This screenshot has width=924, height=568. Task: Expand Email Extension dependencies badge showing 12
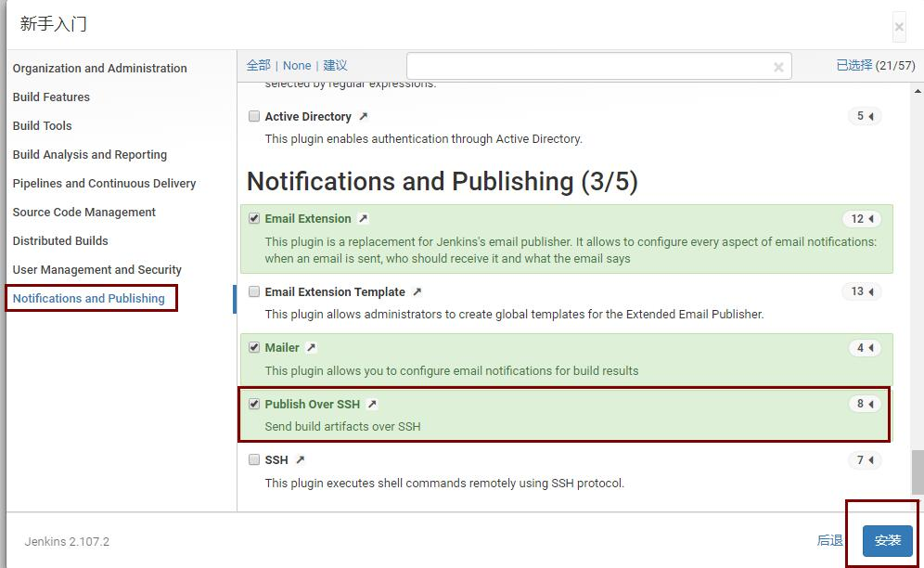pos(862,219)
